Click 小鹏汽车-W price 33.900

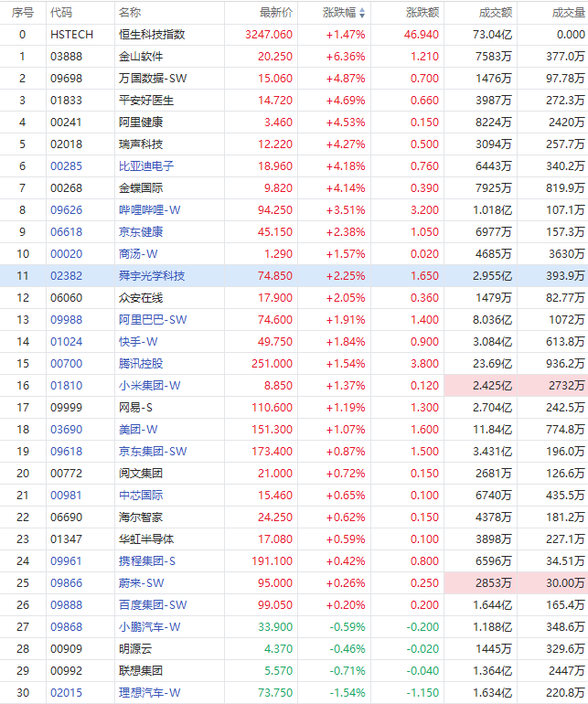point(275,627)
